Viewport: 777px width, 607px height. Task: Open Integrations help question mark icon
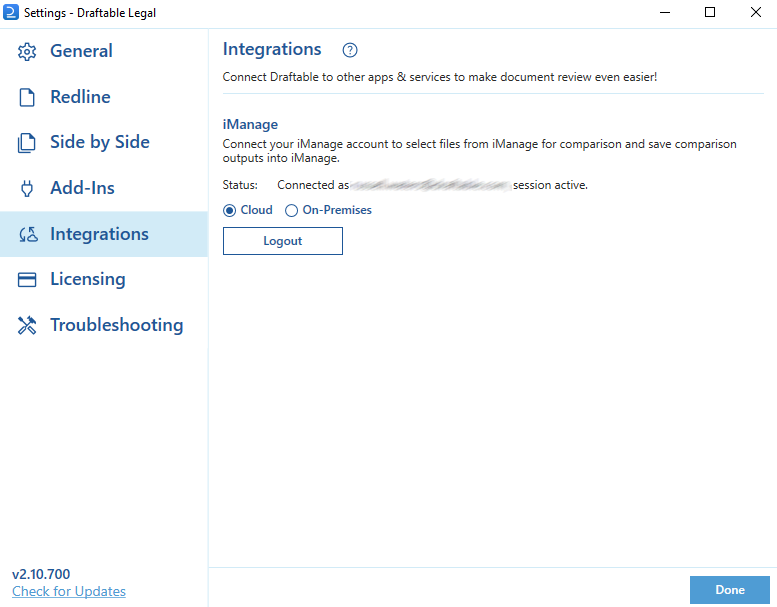point(350,50)
